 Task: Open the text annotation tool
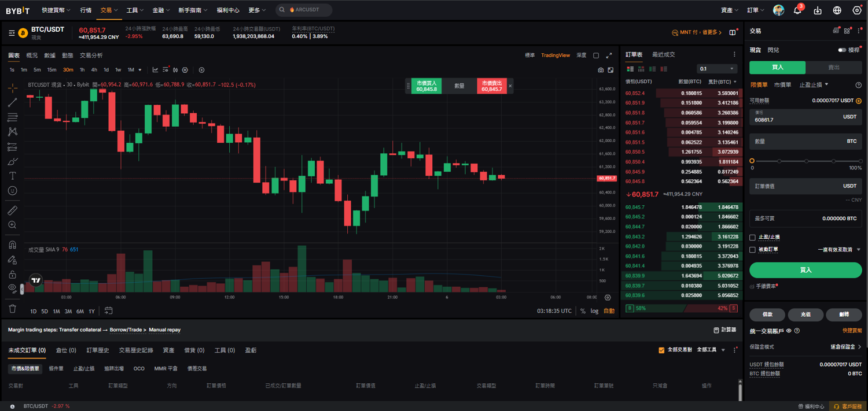(x=12, y=176)
